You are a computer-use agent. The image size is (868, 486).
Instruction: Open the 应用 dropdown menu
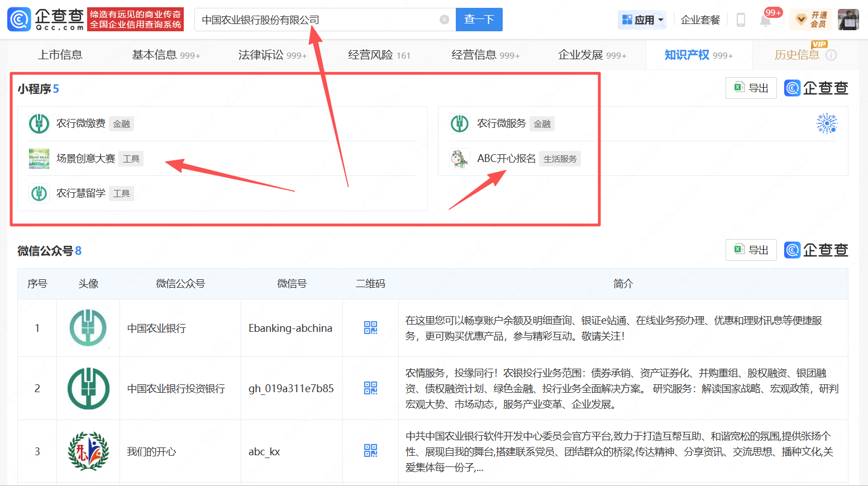pos(642,20)
